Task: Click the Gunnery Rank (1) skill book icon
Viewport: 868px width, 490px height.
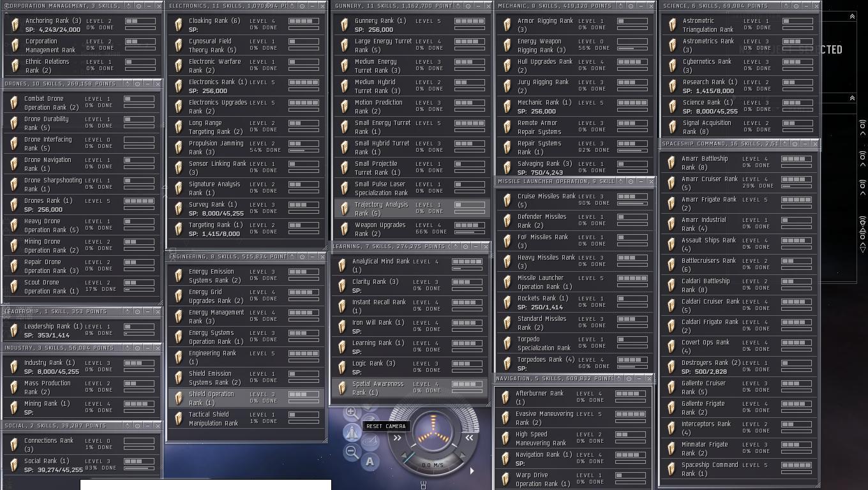Action: [x=345, y=25]
